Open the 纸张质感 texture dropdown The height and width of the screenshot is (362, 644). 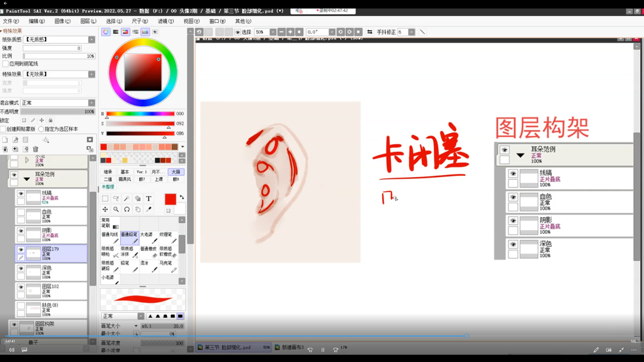92,39
